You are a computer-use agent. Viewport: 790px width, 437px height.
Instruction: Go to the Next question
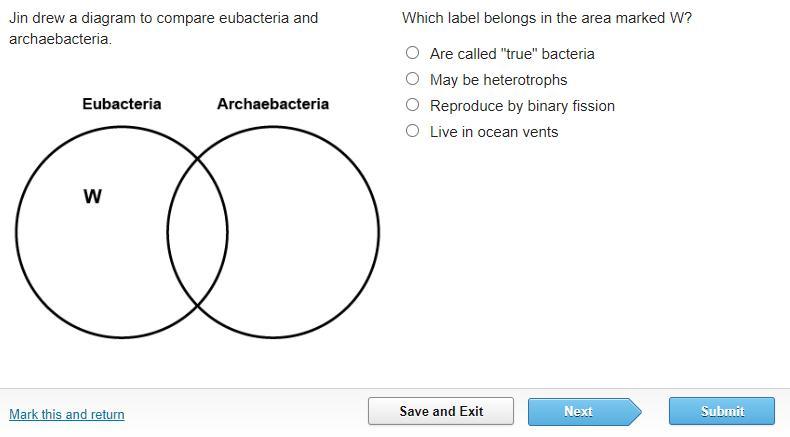point(578,411)
